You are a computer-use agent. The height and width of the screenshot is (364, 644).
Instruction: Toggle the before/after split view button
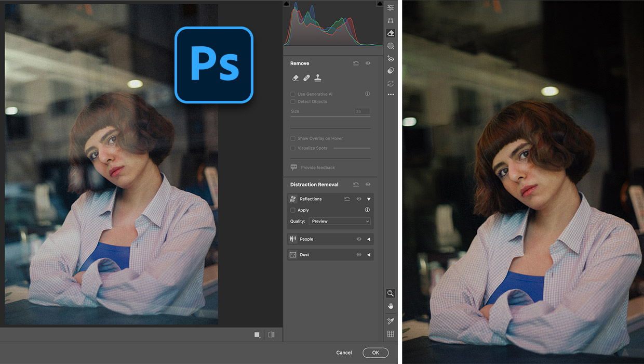pos(271,335)
